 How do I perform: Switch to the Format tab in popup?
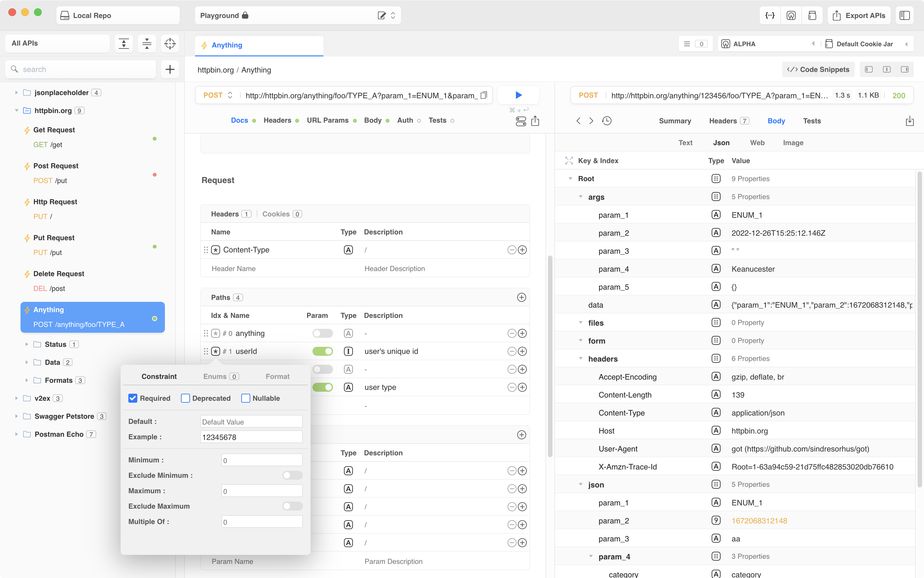(x=278, y=376)
